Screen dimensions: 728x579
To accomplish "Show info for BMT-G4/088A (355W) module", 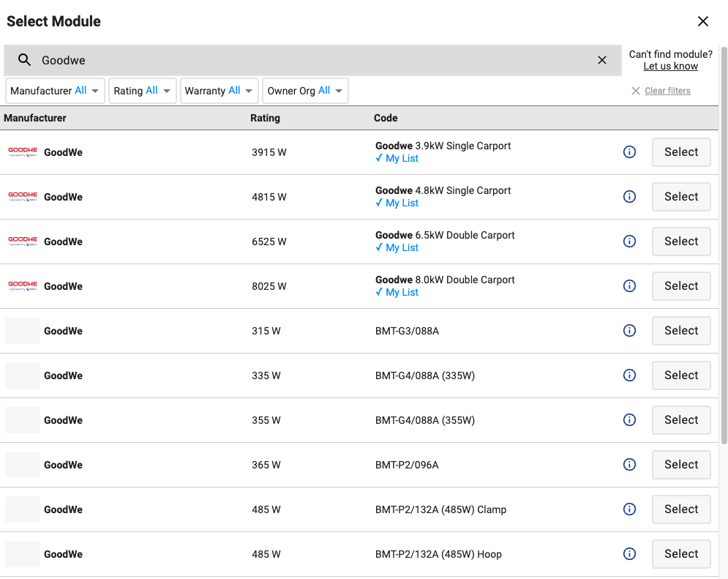I will pyautogui.click(x=629, y=419).
